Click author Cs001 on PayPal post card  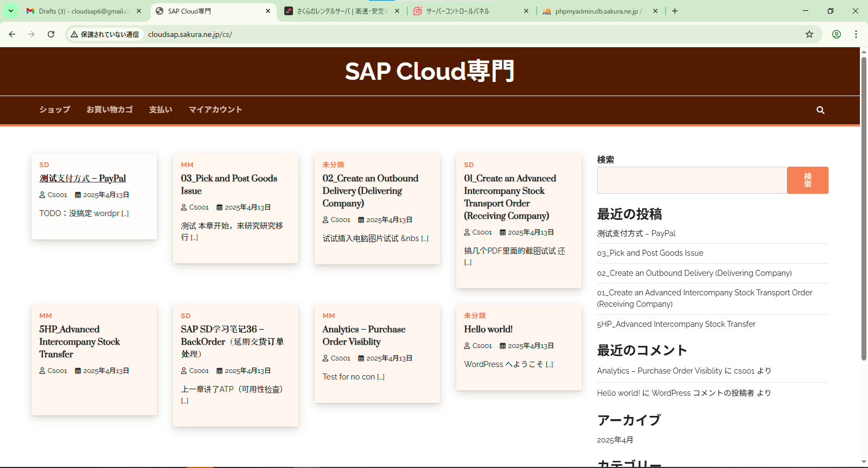(57, 195)
